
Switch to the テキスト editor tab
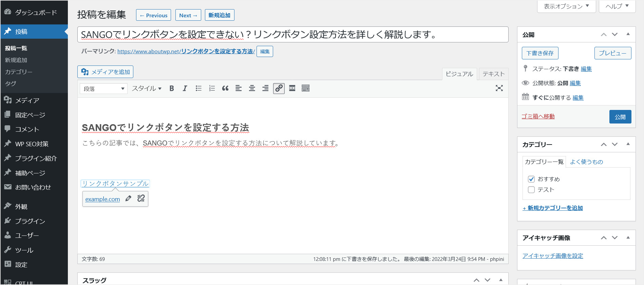pos(493,74)
